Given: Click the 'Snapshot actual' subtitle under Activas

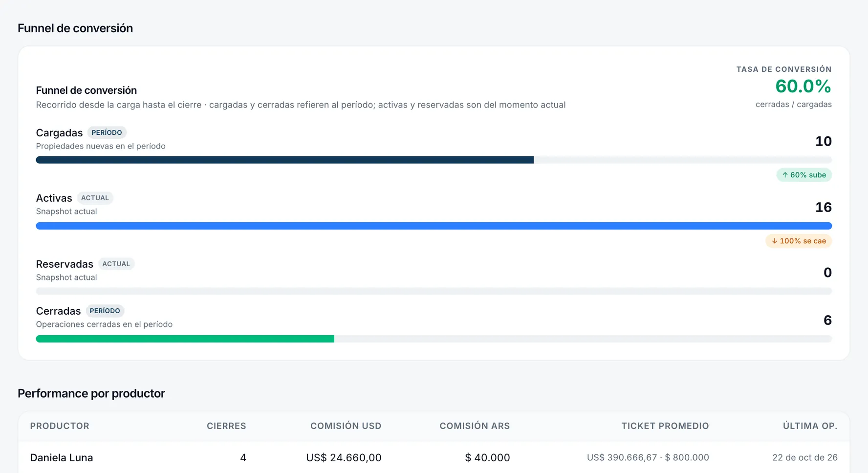Looking at the screenshot, I should click(66, 212).
